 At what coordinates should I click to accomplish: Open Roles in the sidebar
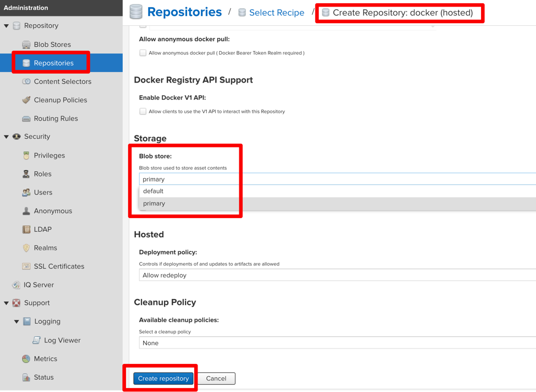pos(43,174)
